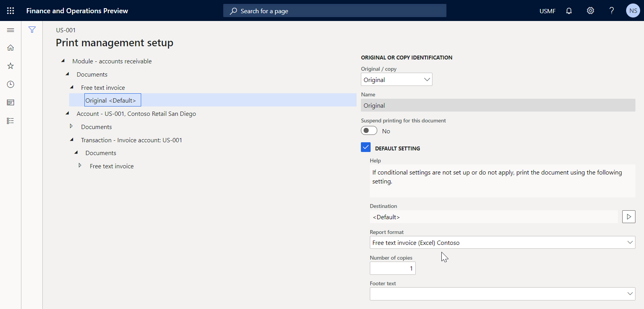Image resolution: width=644 pixels, height=309 pixels.
Task: Collapse Module - accounts receivable node
Action: pos(63,61)
